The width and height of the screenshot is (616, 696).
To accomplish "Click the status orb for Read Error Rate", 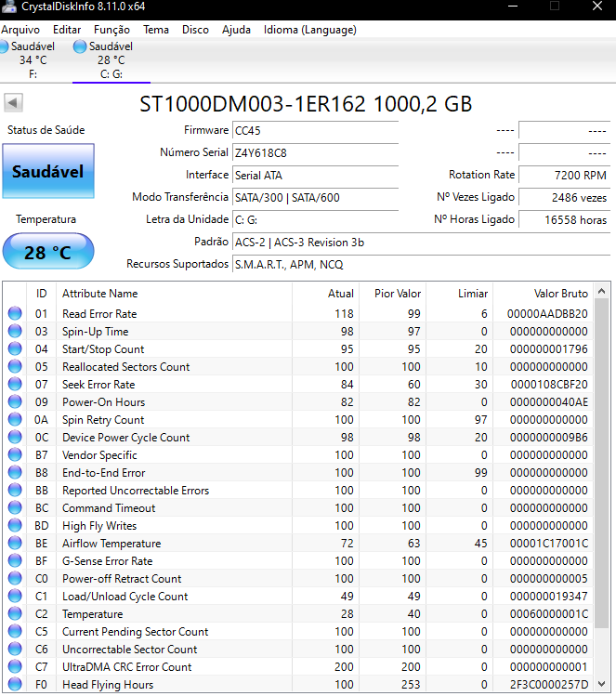I will coord(15,313).
